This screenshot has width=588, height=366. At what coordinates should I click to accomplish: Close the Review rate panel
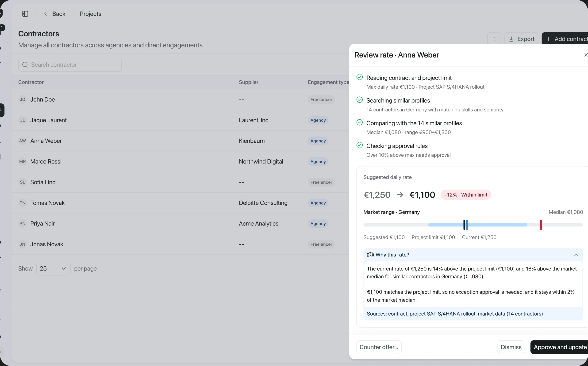[x=586, y=55]
